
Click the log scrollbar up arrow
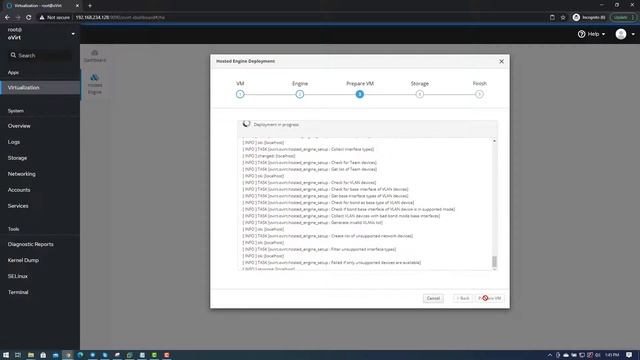tap(494, 141)
